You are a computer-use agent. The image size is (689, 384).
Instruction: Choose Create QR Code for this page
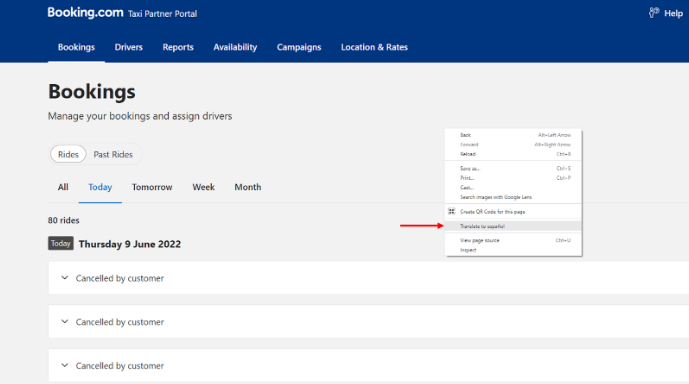click(513, 212)
